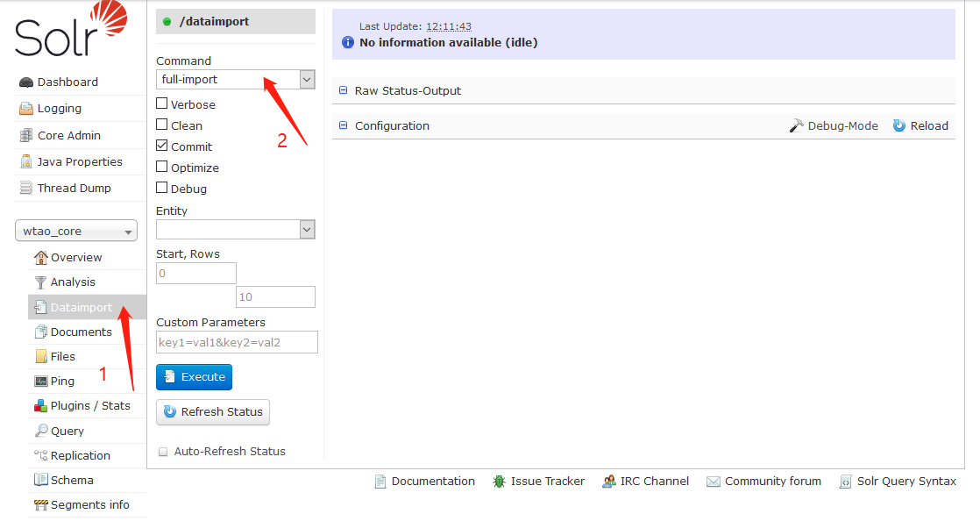Click the Plugins / Stats blocks icon
980x521 pixels.
coord(40,405)
